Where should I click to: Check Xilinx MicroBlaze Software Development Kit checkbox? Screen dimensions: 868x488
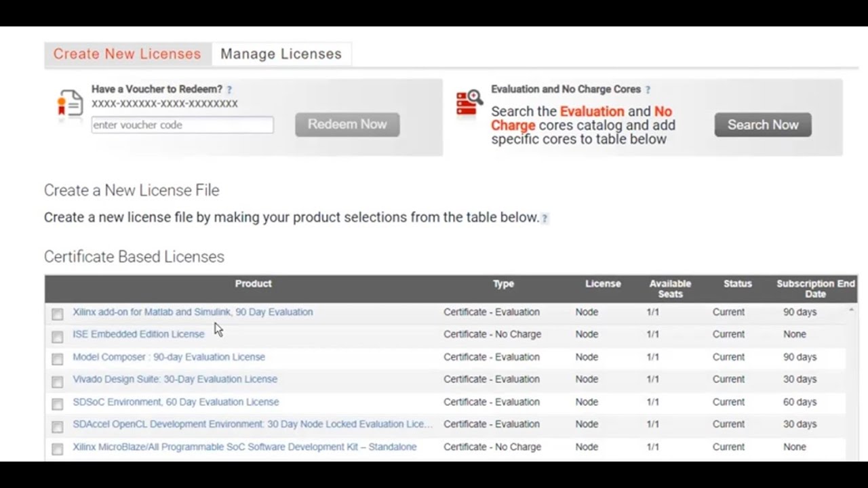(x=58, y=449)
